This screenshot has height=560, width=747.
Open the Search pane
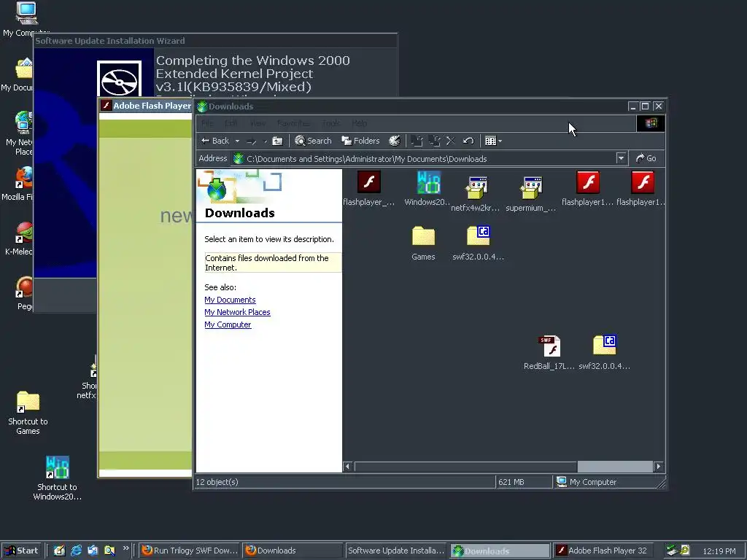coord(313,141)
